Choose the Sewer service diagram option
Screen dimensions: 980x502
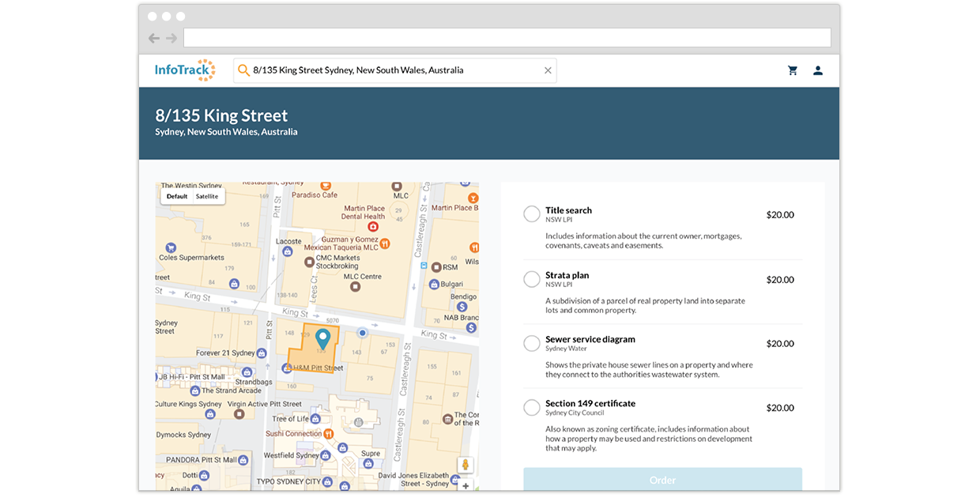[x=532, y=343]
